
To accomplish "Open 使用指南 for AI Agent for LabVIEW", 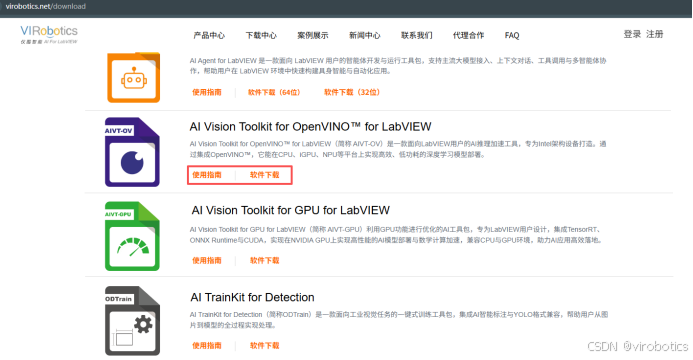I will click(207, 92).
